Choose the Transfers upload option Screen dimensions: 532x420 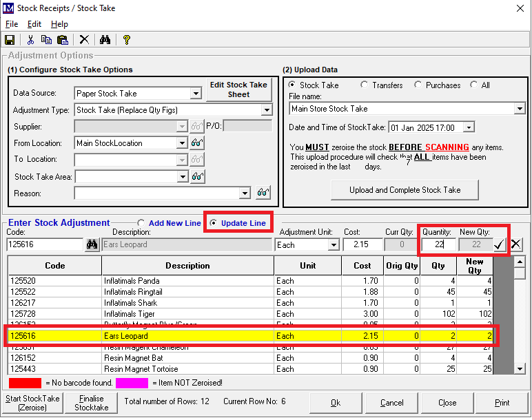364,85
